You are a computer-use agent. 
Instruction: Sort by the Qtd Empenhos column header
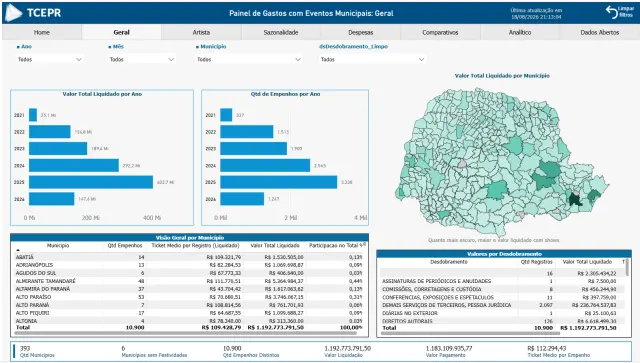pyautogui.click(x=125, y=246)
